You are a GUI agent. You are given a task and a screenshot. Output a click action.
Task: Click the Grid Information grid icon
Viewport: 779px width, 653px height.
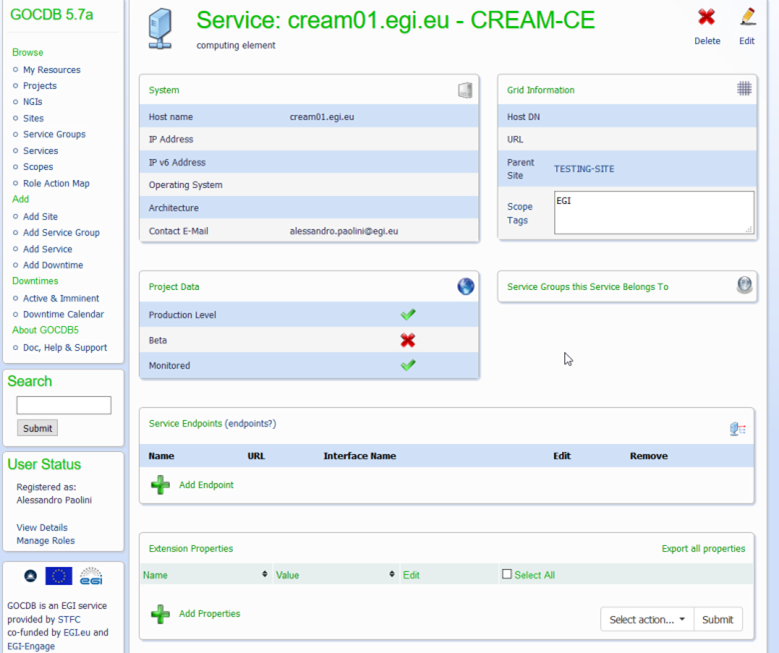pyautogui.click(x=744, y=88)
